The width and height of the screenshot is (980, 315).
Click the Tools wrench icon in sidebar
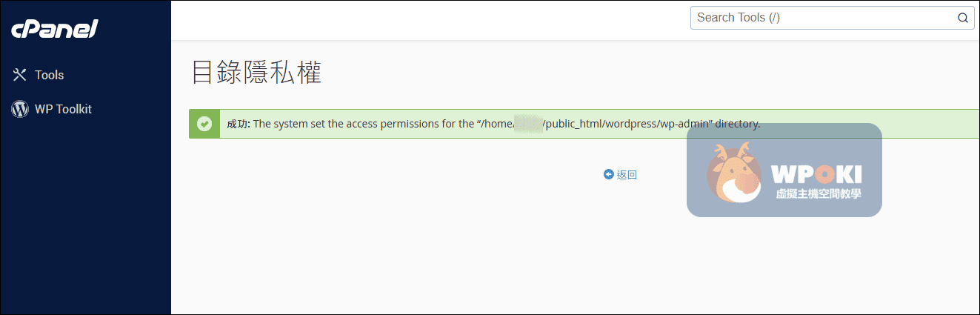(20, 75)
